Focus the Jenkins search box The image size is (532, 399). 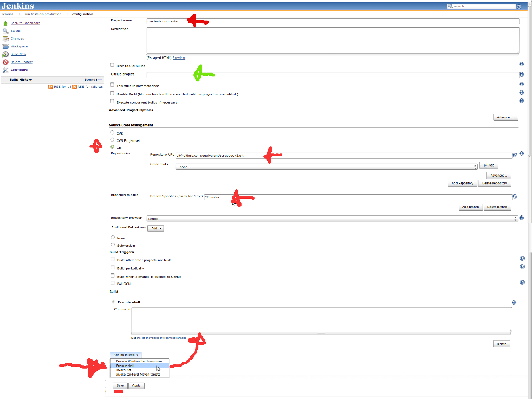coord(481,6)
